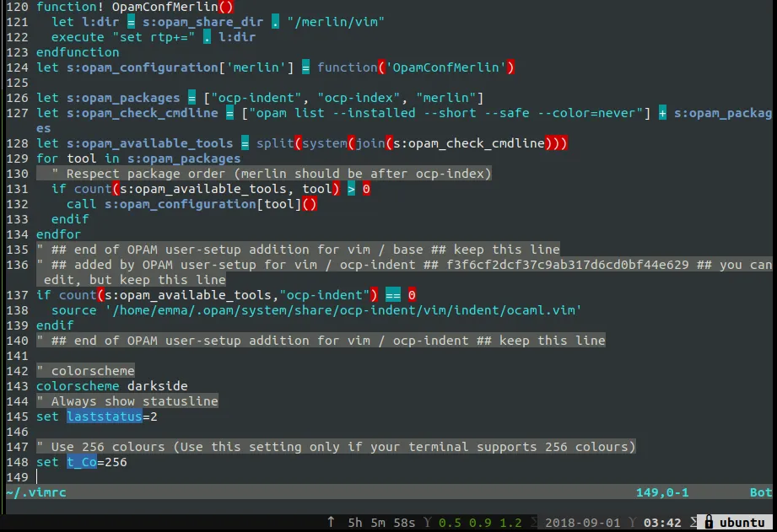Click the 2018-09-01 date in status bar
The image size is (777, 532).
582,523
